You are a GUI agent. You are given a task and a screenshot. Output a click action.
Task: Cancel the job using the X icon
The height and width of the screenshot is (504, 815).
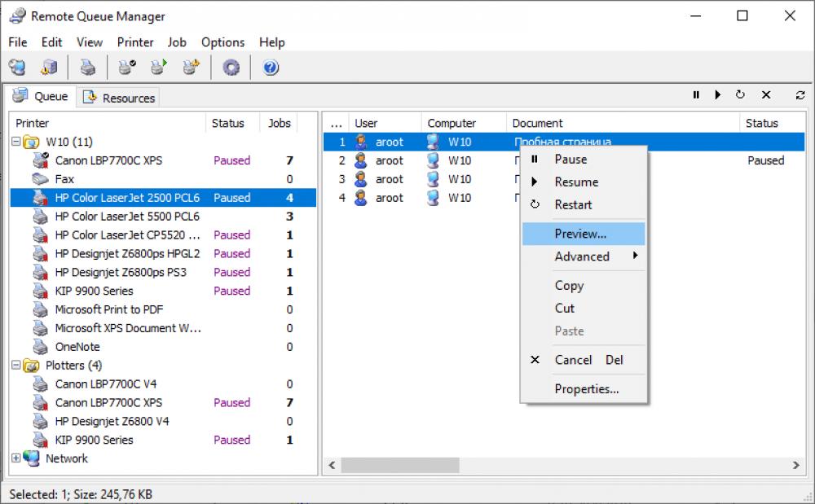766,94
